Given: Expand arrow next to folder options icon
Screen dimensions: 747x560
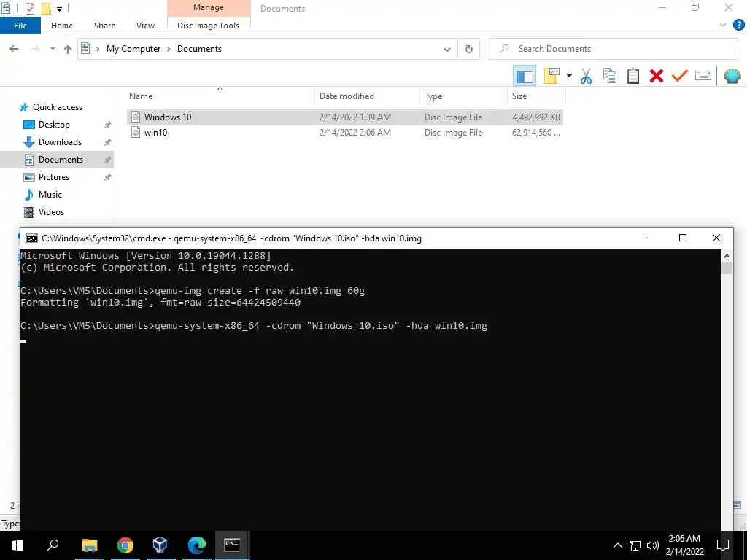Looking at the screenshot, I should [x=569, y=76].
